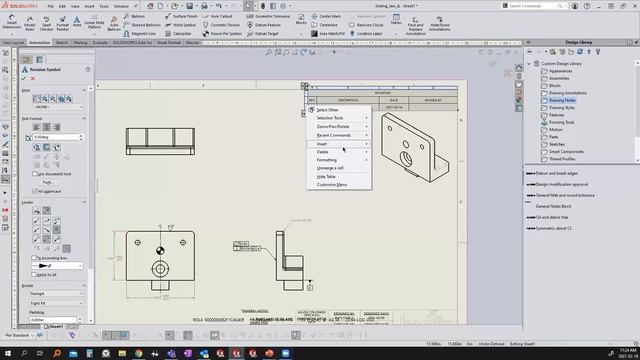640x360 pixels.
Task: Open the Insert submenu in context menu
Action: (339, 144)
